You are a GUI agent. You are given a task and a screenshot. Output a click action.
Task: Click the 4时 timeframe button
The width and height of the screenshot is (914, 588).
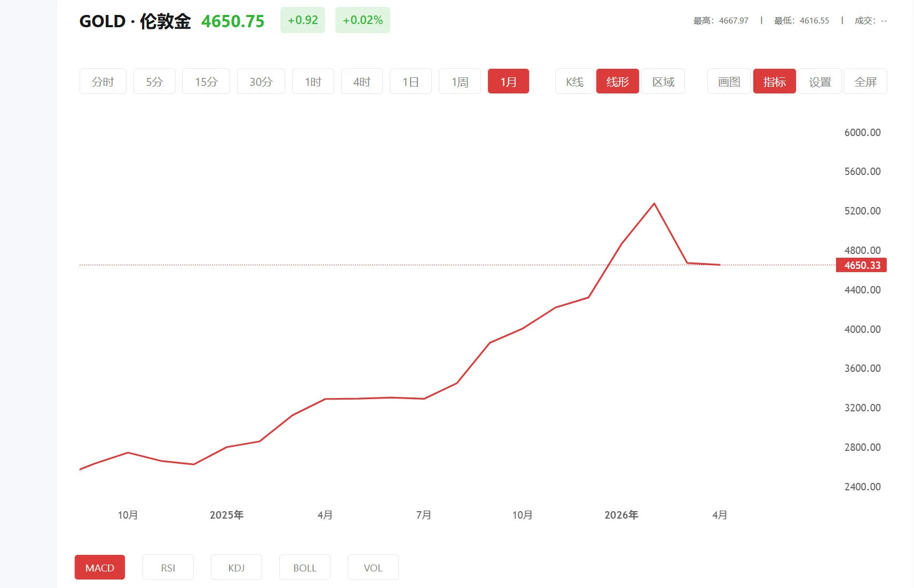[x=361, y=81]
